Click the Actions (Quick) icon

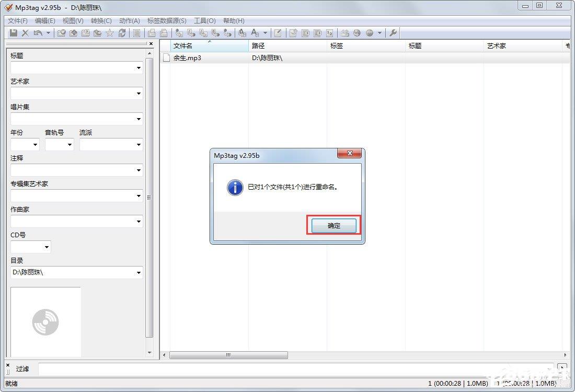coord(255,33)
